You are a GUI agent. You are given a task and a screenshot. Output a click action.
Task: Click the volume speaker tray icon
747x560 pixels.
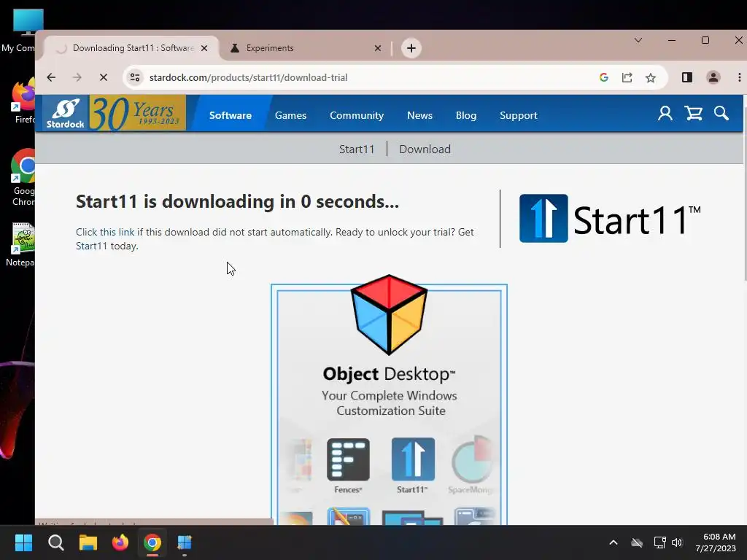pos(677,542)
